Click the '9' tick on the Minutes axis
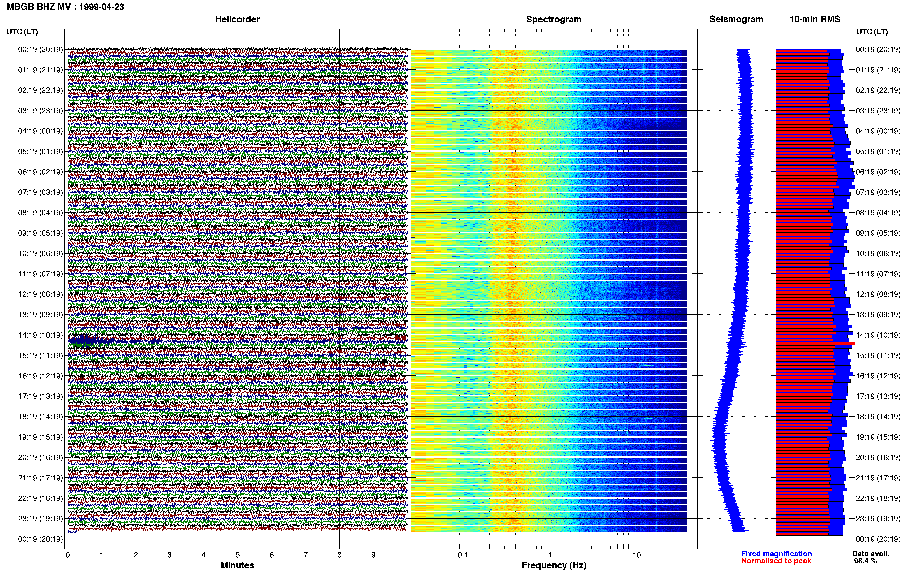This screenshot has width=924, height=578. click(x=373, y=555)
